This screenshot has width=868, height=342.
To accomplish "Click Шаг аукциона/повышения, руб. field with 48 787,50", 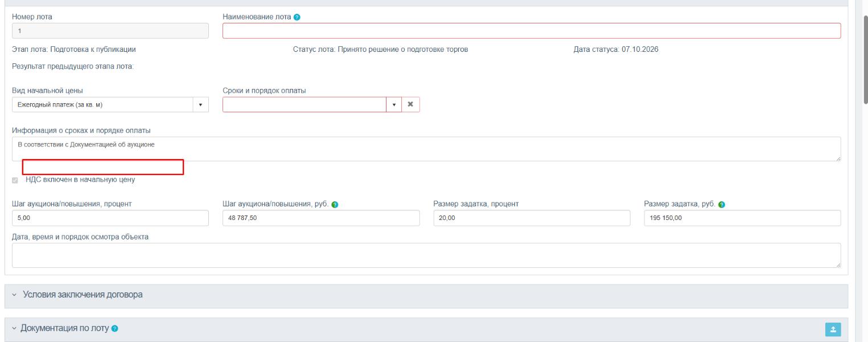I will pos(321,218).
